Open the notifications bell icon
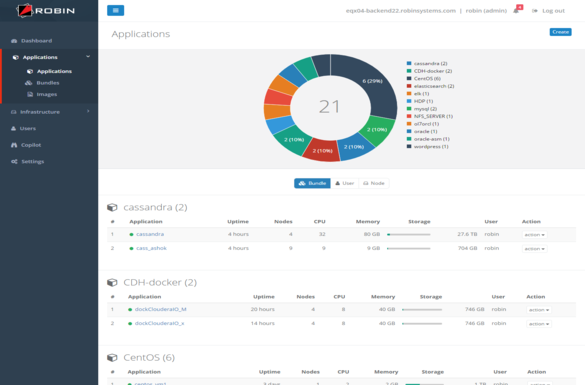 point(516,11)
